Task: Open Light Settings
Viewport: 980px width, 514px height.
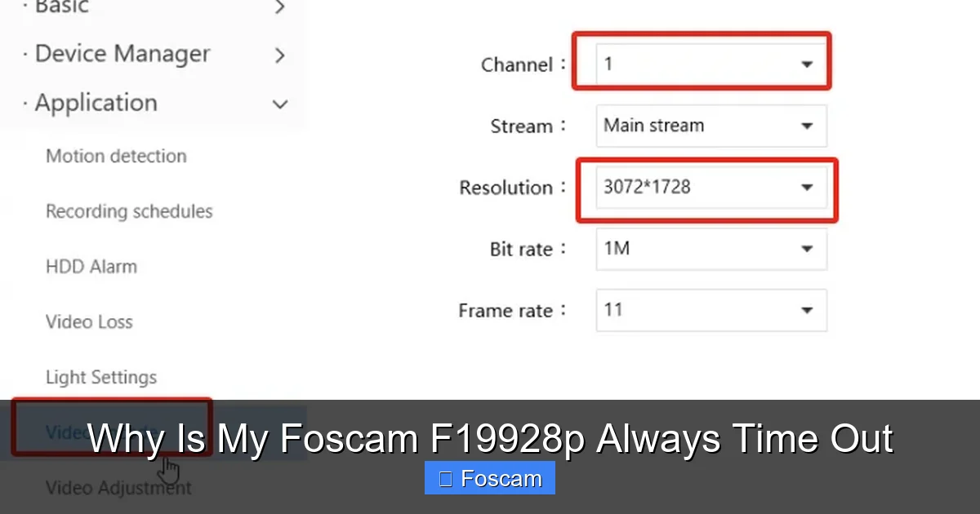Action: click(x=101, y=377)
